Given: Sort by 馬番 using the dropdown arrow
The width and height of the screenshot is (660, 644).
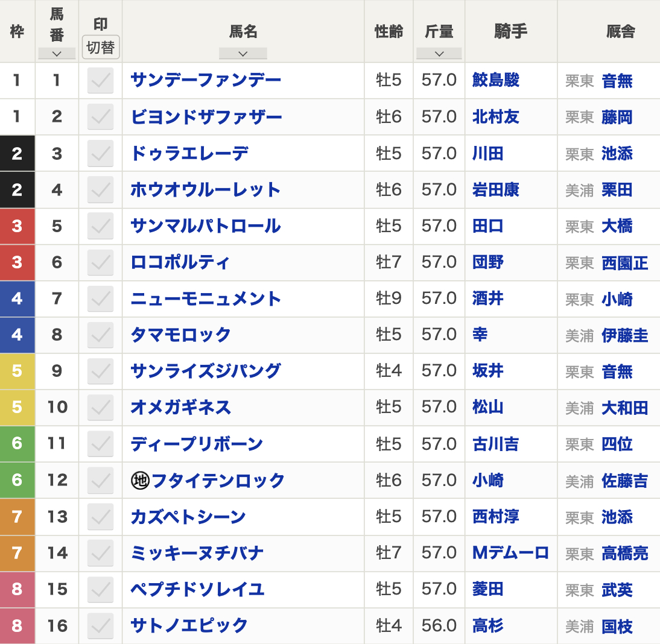Looking at the screenshot, I should click(57, 54).
